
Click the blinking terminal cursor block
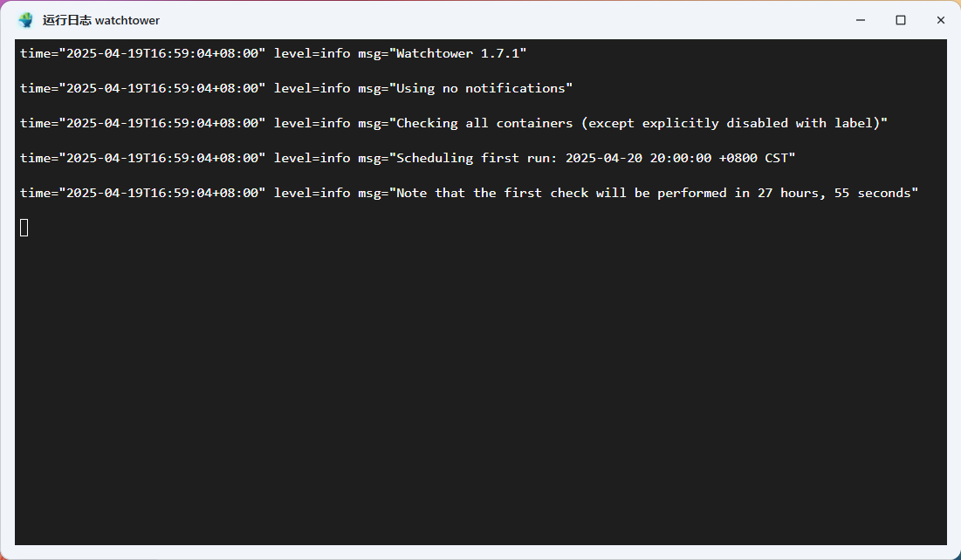[x=24, y=228]
